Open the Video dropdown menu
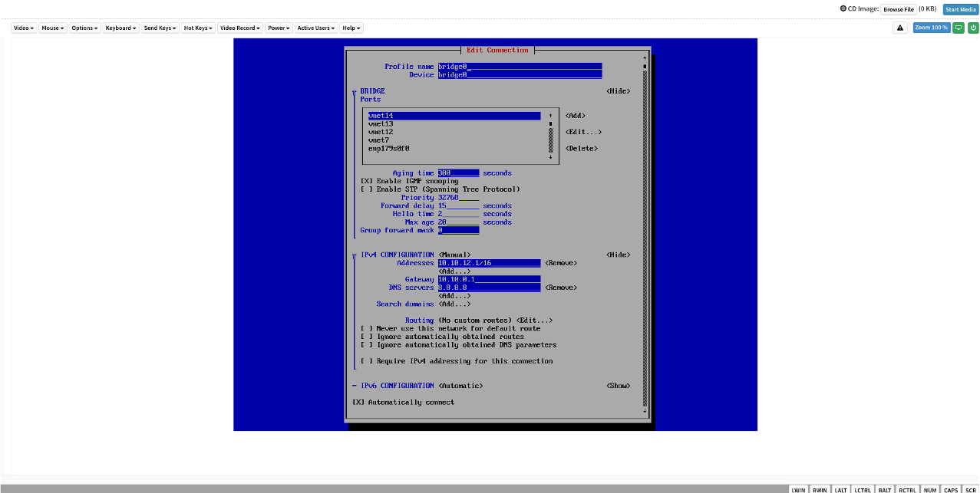The height and width of the screenshot is (493, 980). pyautogui.click(x=24, y=28)
